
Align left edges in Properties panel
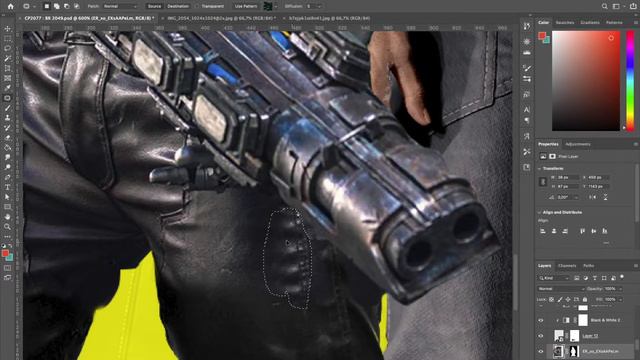tap(543, 231)
